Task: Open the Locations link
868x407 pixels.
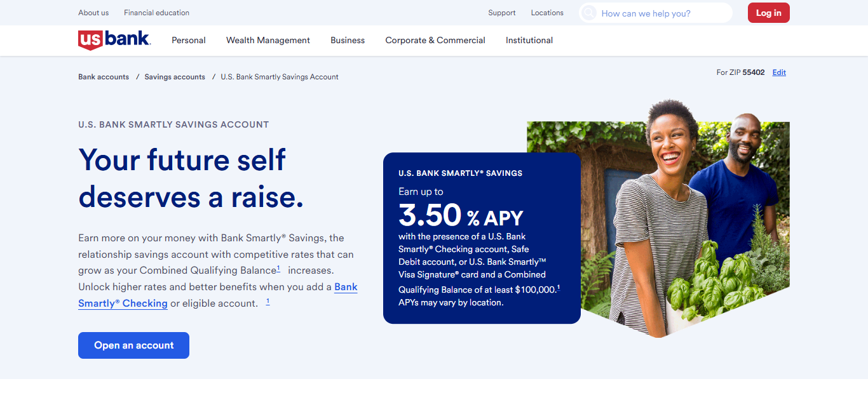Action: [x=547, y=13]
